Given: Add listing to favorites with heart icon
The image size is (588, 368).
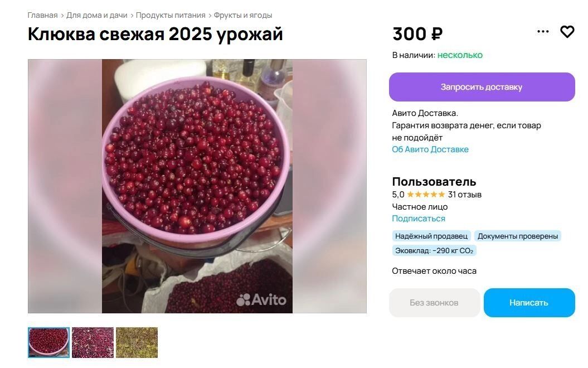Looking at the screenshot, I should click(567, 32).
